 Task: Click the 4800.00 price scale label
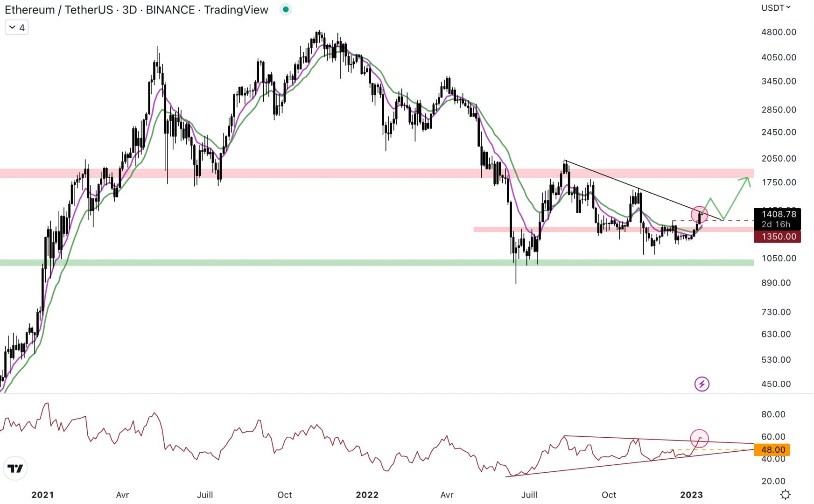coord(779,32)
